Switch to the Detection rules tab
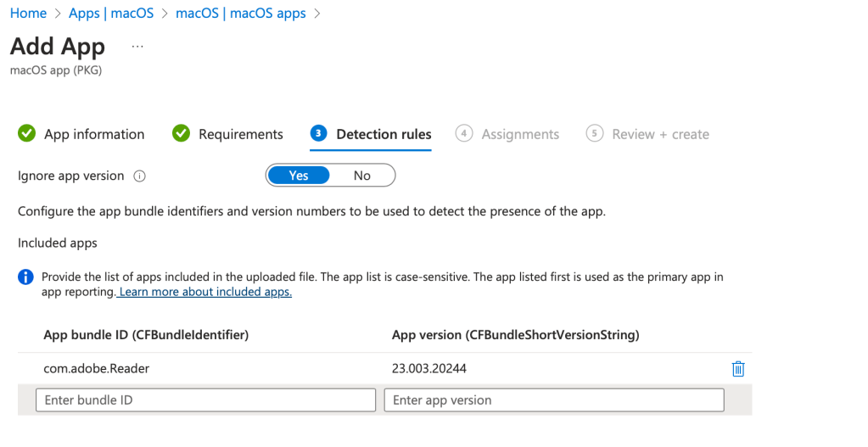Screen dimensions: 868x447 pyautogui.click(x=383, y=134)
